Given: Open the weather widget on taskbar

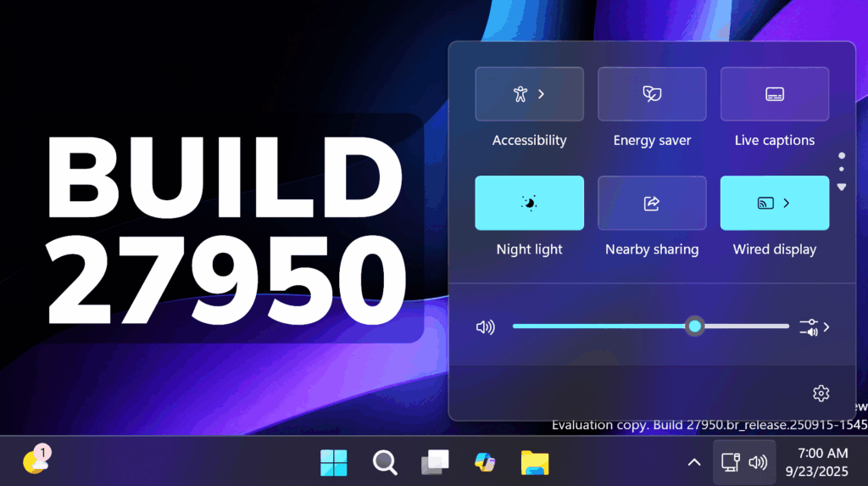Looking at the screenshot, I should [36, 461].
